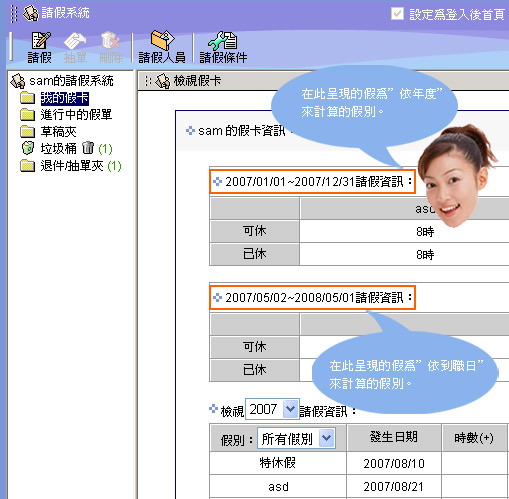Click 已休 row label in second table
Image resolution: width=509 pixels, height=499 pixels.
(x=254, y=370)
